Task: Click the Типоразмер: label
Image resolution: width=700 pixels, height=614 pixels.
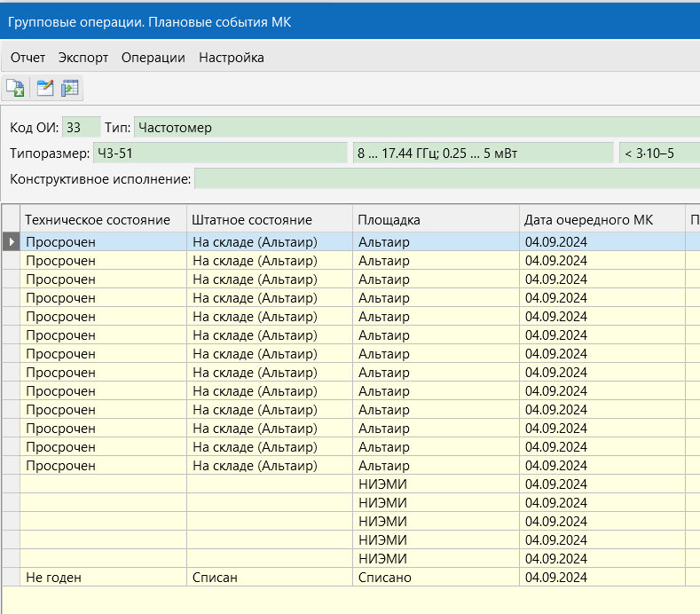Action: (50, 153)
